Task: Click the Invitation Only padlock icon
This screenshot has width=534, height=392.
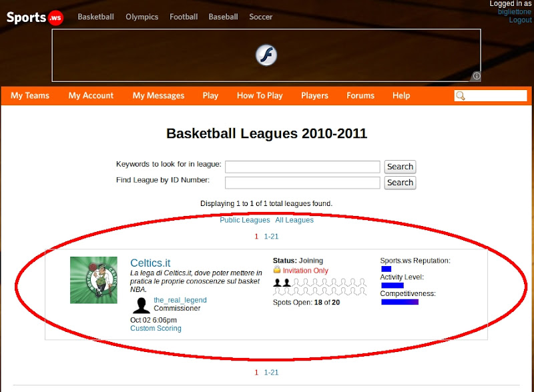Action: point(277,270)
